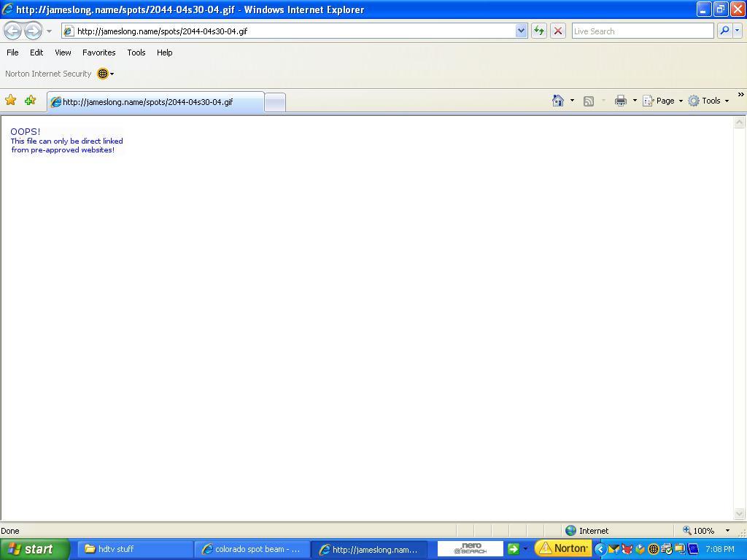This screenshot has height=560, width=747.
Task: Click the vertical scrollbar down arrow
Action: [740, 513]
